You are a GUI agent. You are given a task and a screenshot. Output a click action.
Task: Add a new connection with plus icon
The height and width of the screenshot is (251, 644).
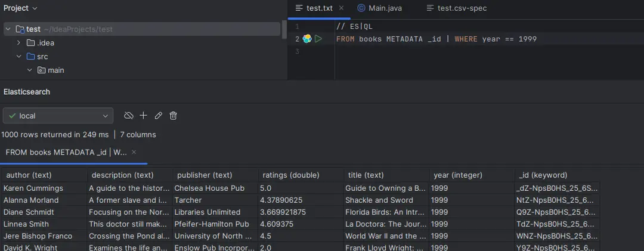point(143,116)
